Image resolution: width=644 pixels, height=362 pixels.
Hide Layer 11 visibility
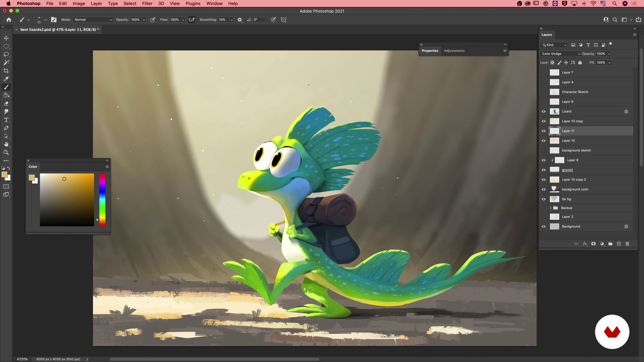coord(544,131)
